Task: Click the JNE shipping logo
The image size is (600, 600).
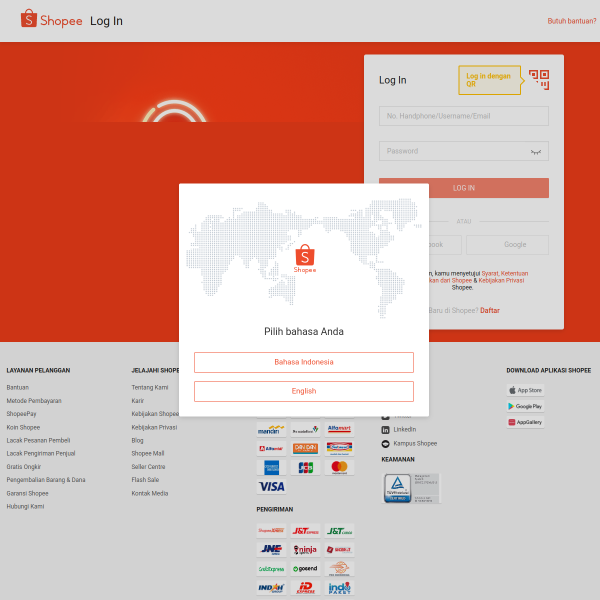Action: pyautogui.click(x=271, y=549)
